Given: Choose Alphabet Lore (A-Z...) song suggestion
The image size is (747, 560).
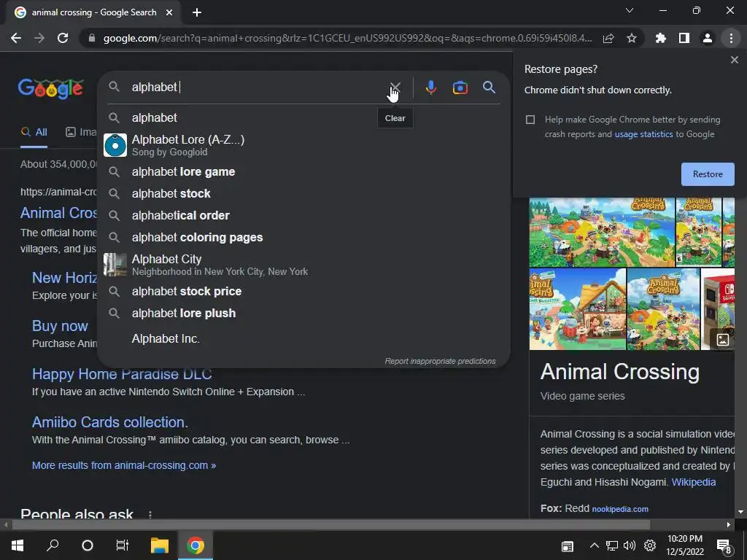Looking at the screenshot, I should (303, 145).
